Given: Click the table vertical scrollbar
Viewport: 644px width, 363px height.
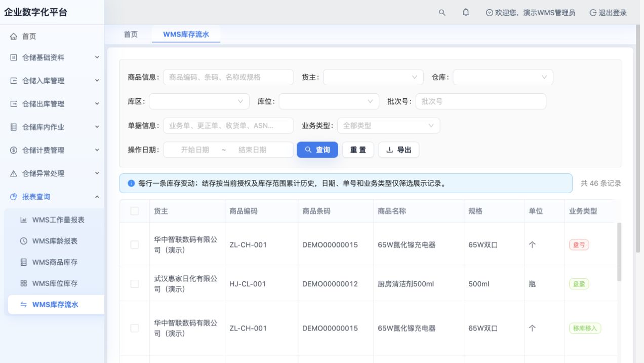Looking at the screenshot, I should pyautogui.click(x=619, y=252).
